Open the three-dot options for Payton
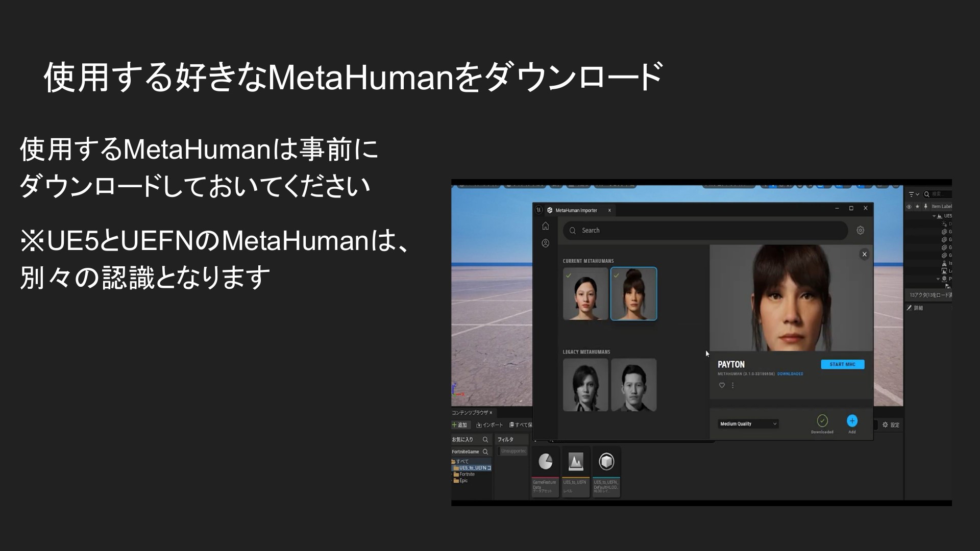980x551 pixels. coord(732,385)
